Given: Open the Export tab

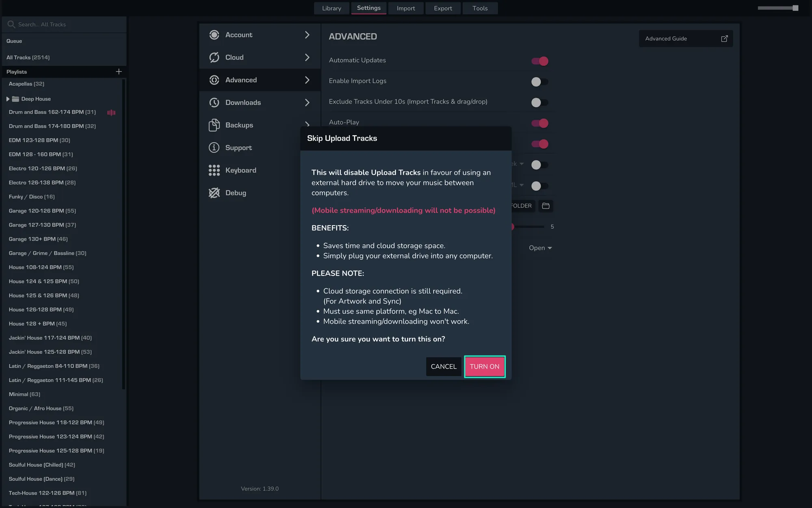Looking at the screenshot, I should (443, 8).
